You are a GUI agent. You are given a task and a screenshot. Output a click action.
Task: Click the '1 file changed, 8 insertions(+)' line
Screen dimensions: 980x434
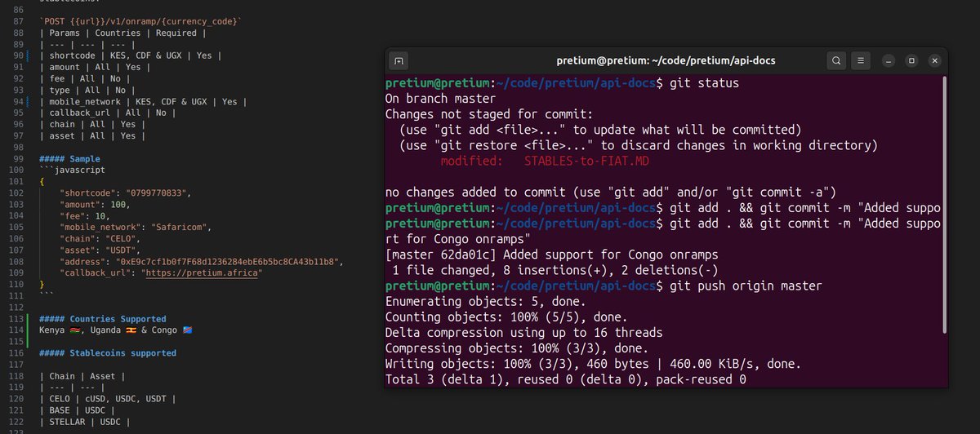click(555, 269)
